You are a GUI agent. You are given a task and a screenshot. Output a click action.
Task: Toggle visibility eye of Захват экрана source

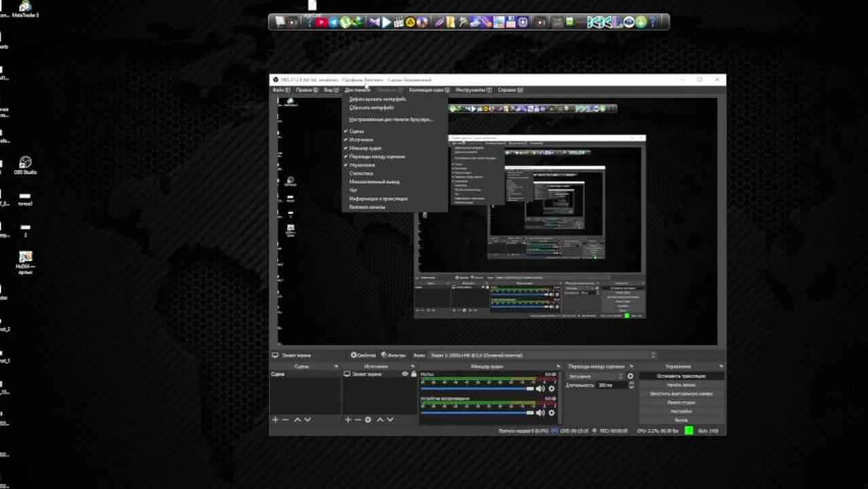point(405,374)
